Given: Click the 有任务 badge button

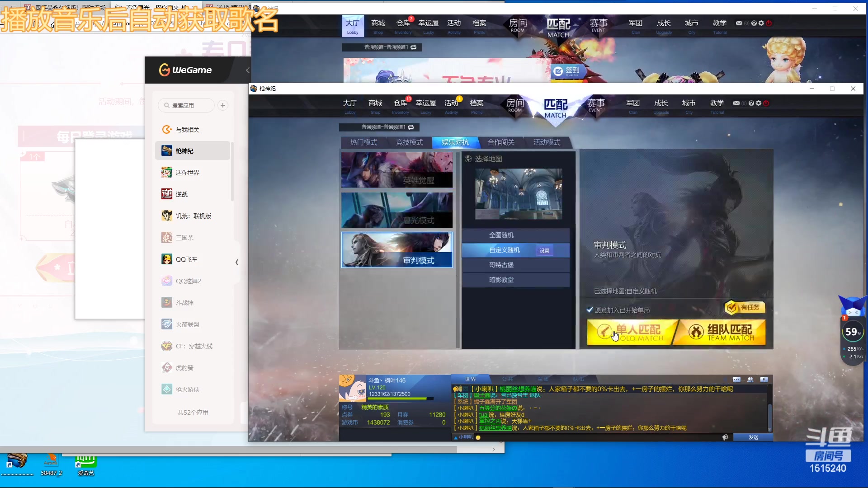Looking at the screenshot, I should pyautogui.click(x=745, y=307).
